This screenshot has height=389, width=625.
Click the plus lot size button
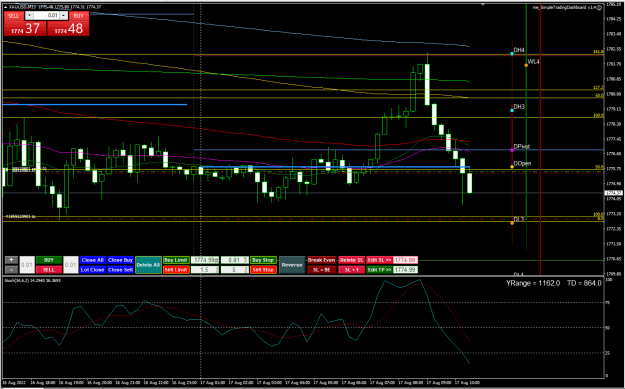[12, 260]
